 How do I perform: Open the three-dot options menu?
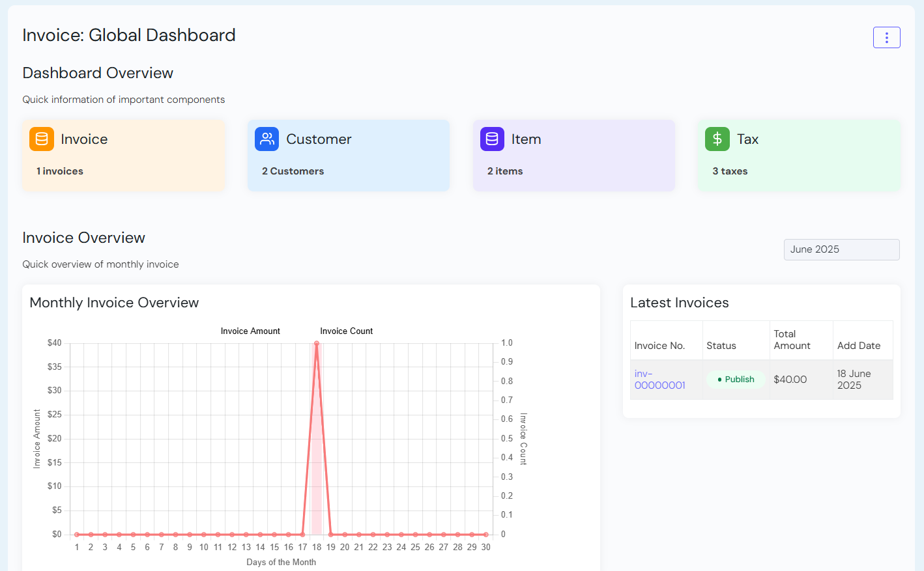click(886, 38)
